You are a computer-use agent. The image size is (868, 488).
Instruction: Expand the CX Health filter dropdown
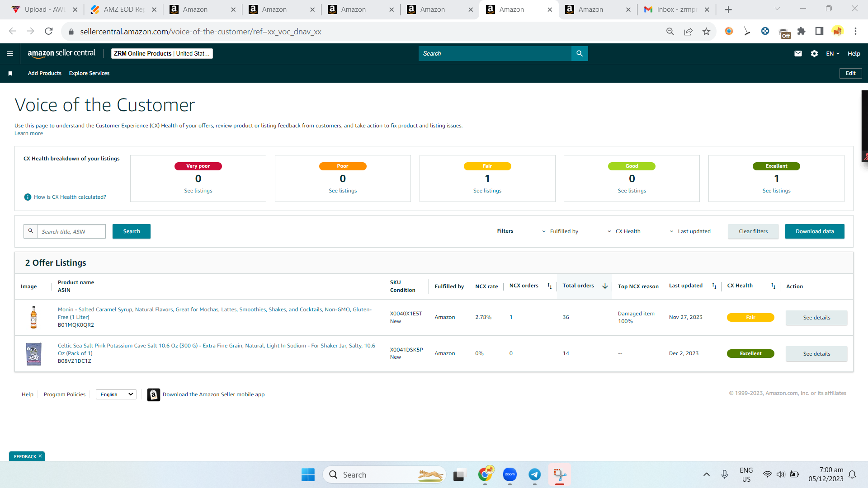[624, 231]
